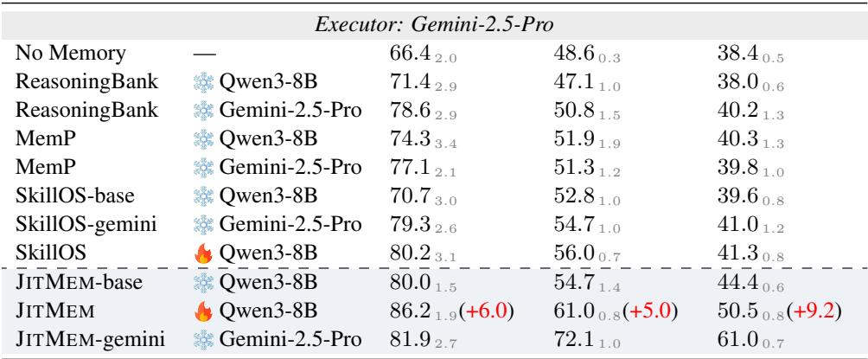868x359 pixels.
Task: Click the No Memory row label
Action: 70,54
